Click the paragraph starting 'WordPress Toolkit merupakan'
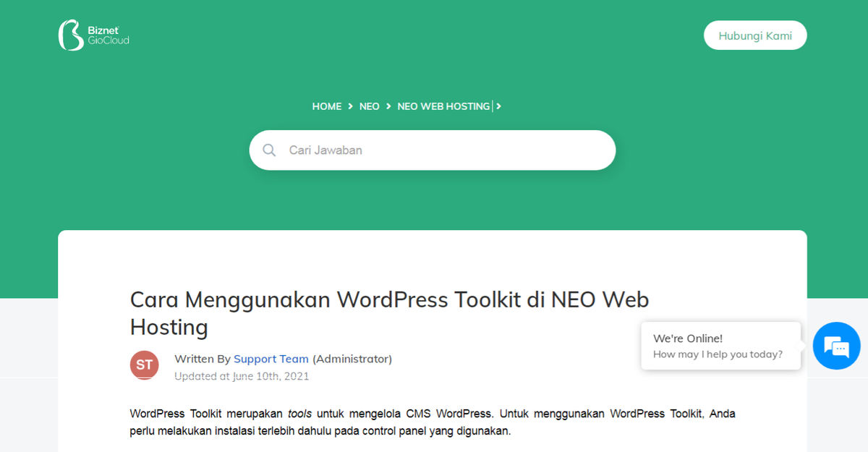This screenshot has width=868, height=452. [433, 422]
